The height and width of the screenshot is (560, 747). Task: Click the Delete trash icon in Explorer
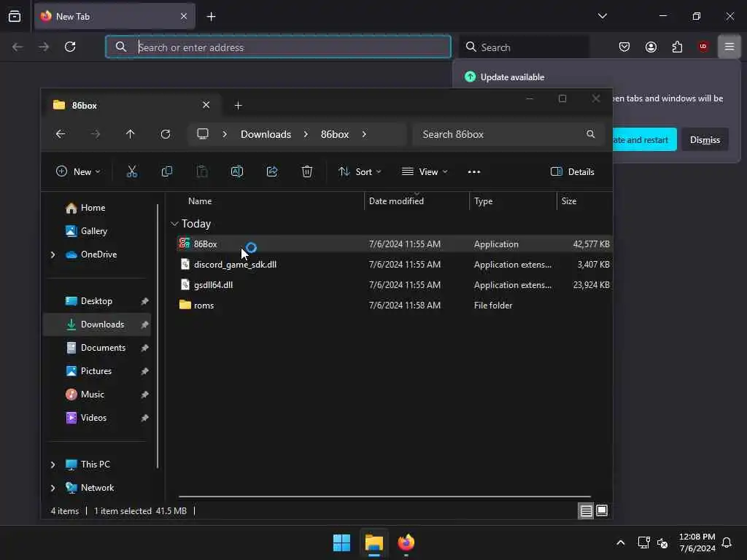[307, 171]
